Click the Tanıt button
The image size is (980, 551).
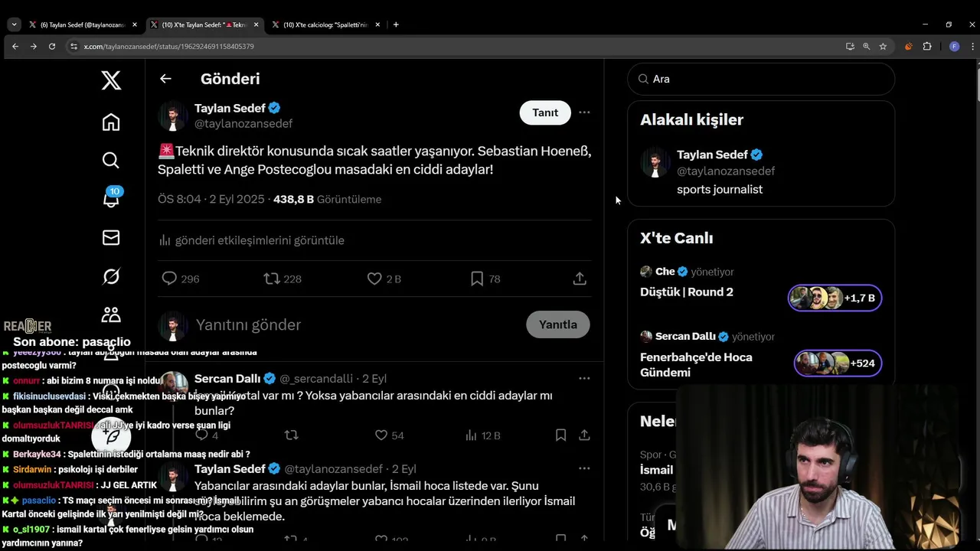(545, 112)
